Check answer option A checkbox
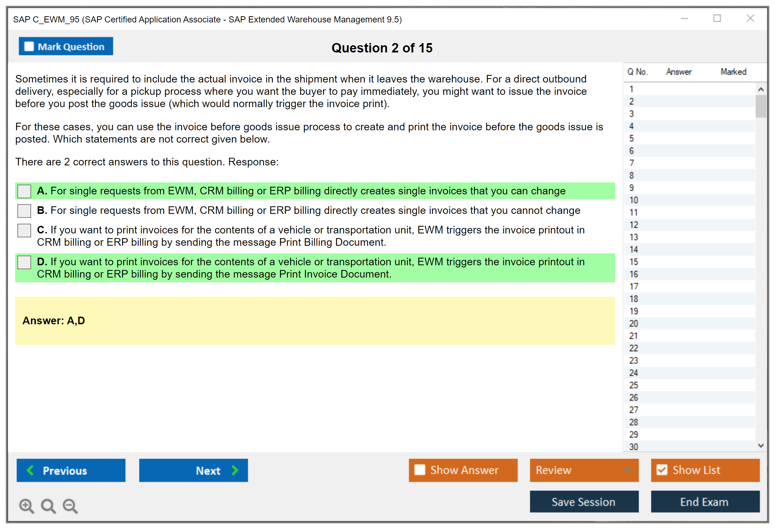778x532 pixels. [24, 191]
